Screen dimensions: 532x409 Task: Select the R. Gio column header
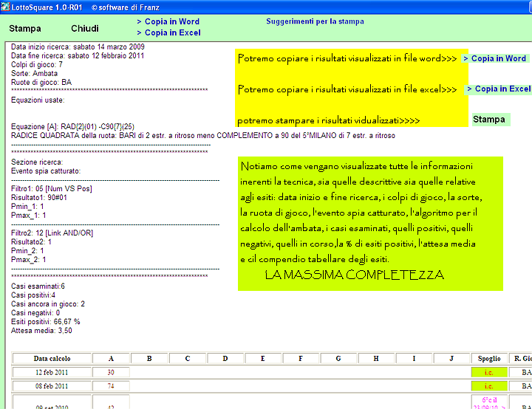(521, 359)
